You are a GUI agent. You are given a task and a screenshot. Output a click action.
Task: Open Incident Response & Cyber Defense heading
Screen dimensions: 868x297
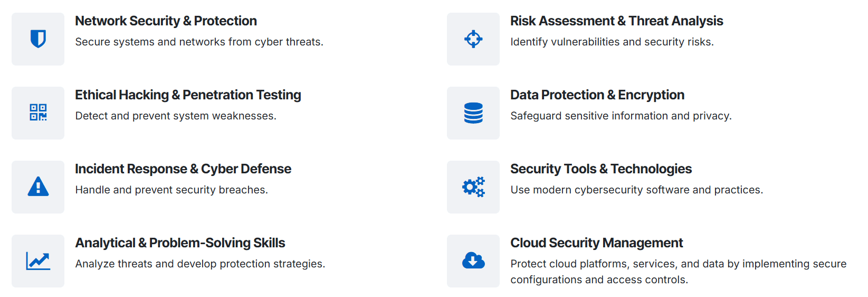point(183,169)
